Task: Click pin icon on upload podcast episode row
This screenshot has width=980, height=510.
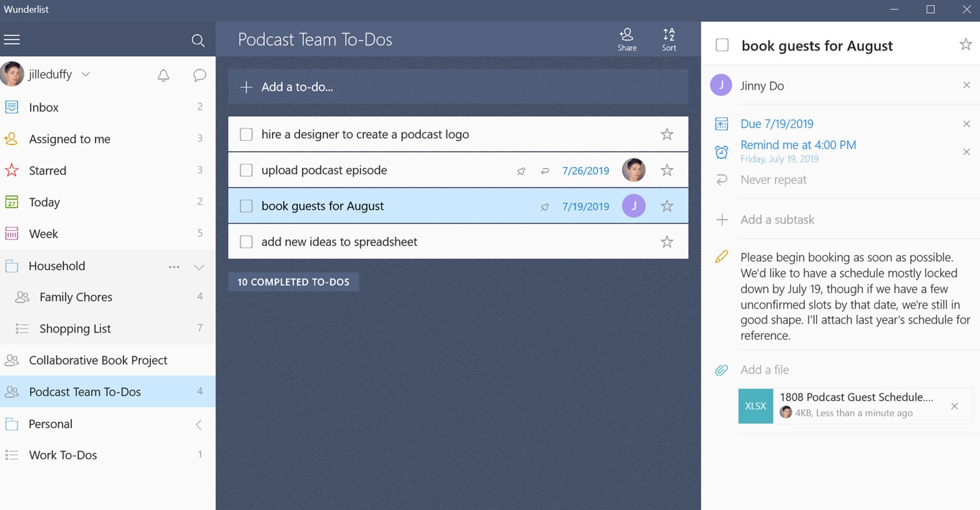Action: click(x=521, y=171)
